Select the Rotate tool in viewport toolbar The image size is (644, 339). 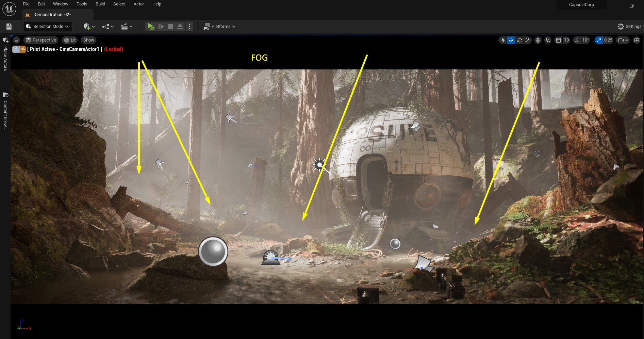519,40
